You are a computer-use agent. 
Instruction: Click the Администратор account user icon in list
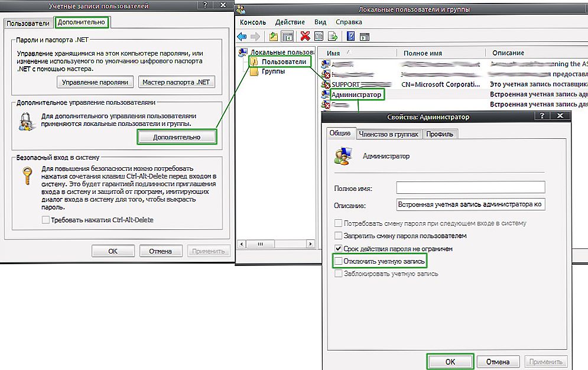326,94
